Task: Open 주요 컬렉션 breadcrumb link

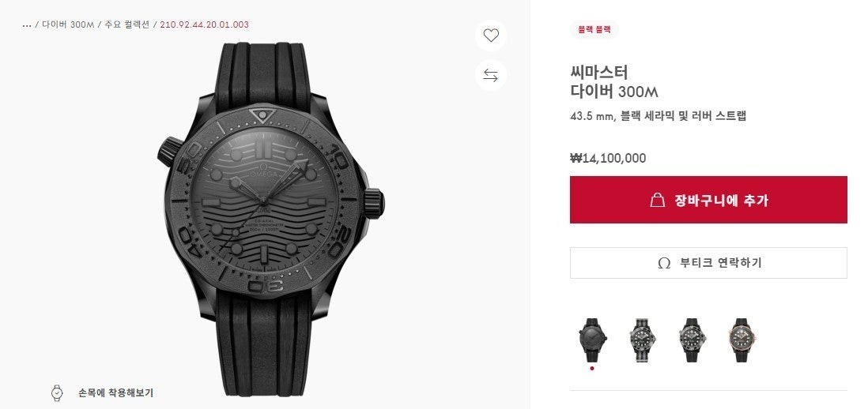Action: 126,25
